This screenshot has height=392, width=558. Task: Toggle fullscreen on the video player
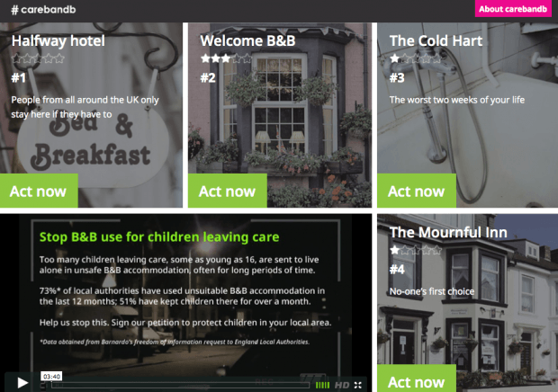pyautogui.click(x=358, y=385)
